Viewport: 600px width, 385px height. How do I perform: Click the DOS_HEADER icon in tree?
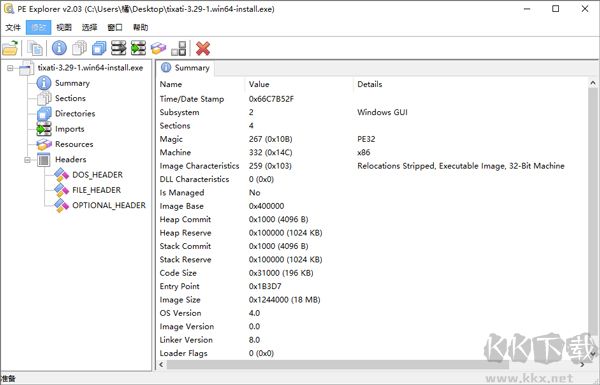(61, 175)
